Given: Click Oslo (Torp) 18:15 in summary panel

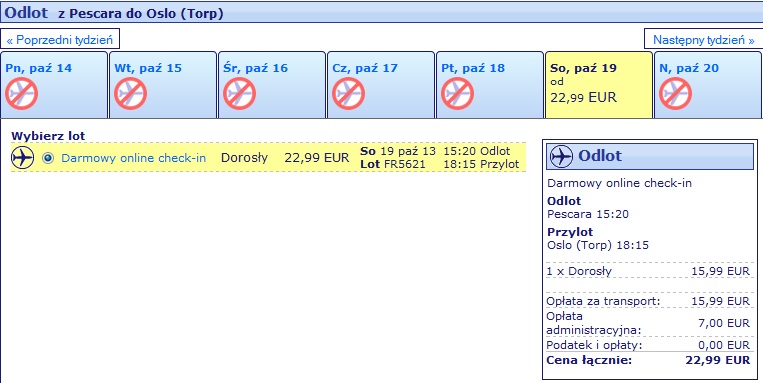Looking at the screenshot, I should (598, 245).
